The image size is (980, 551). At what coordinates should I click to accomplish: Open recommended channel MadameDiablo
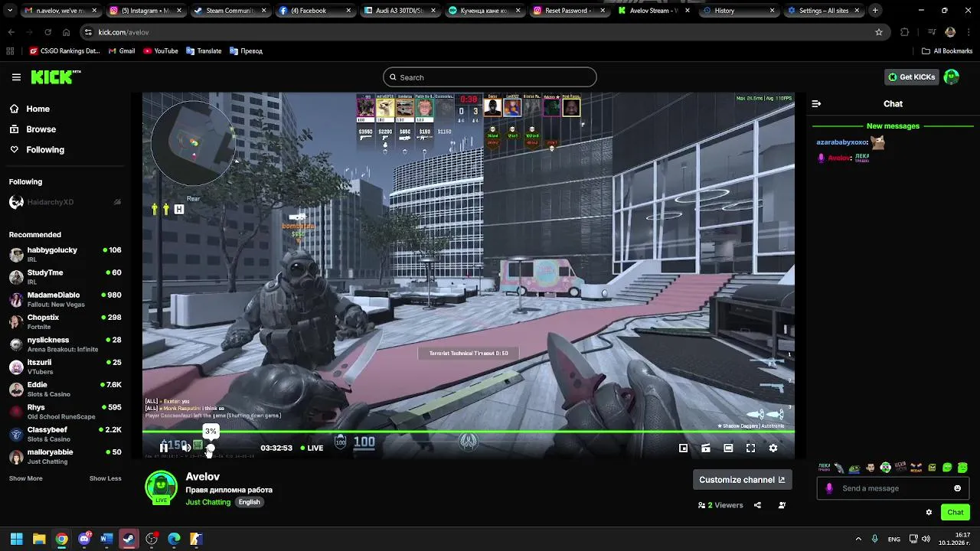point(65,299)
